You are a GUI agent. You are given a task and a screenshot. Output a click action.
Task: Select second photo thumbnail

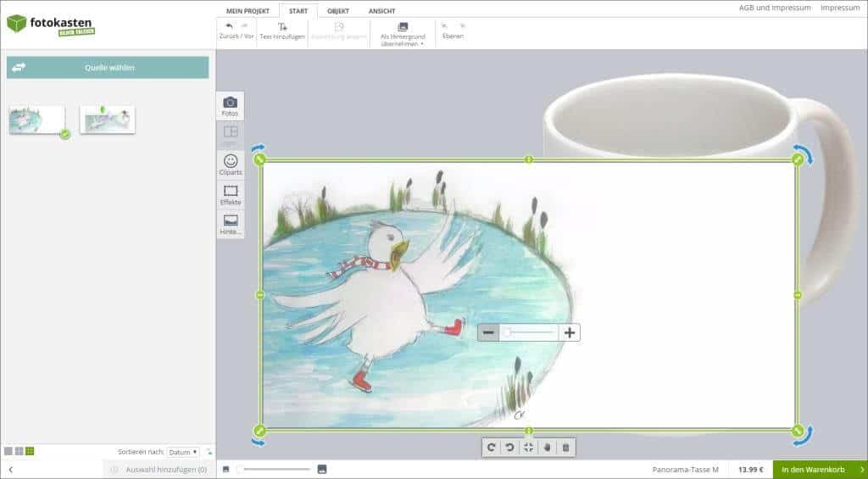click(108, 120)
